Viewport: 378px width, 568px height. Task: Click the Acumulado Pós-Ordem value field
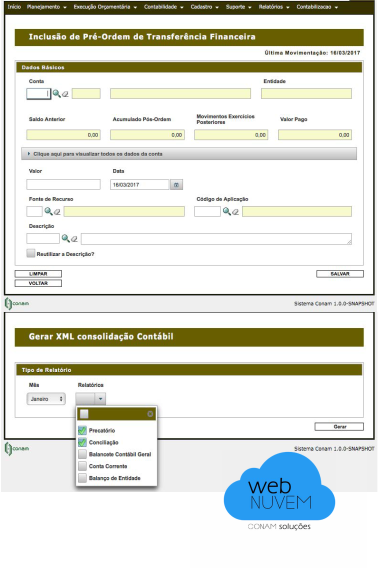pos(148,135)
